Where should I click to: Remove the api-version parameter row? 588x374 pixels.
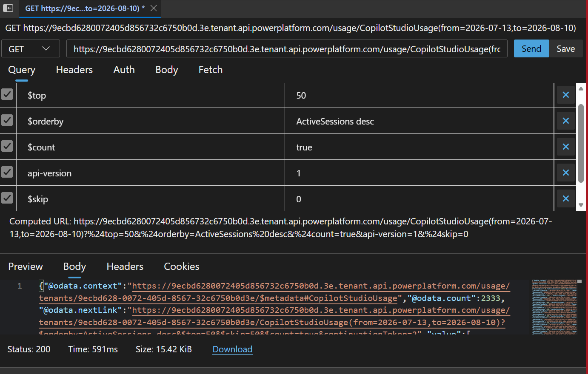pos(566,173)
